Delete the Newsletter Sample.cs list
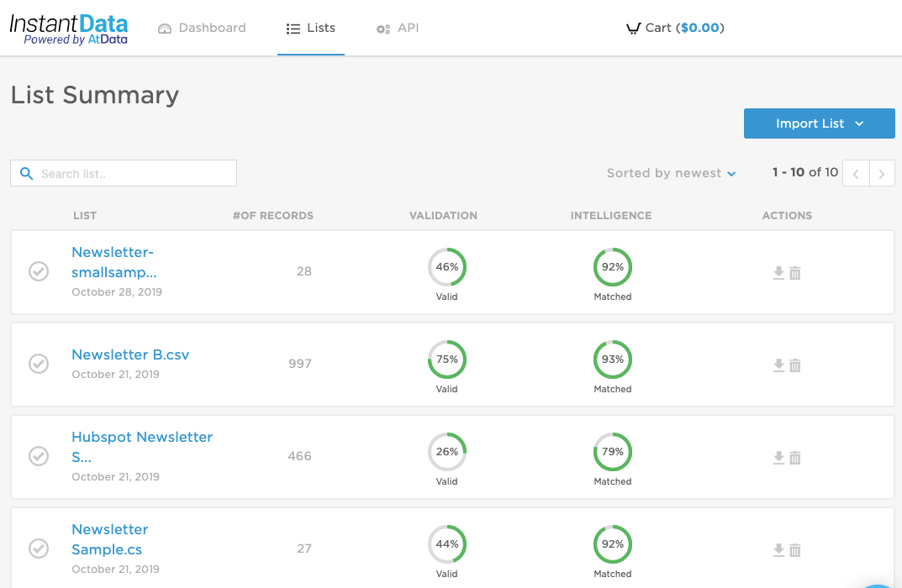The height and width of the screenshot is (588, 902). (x=795, y=549)
